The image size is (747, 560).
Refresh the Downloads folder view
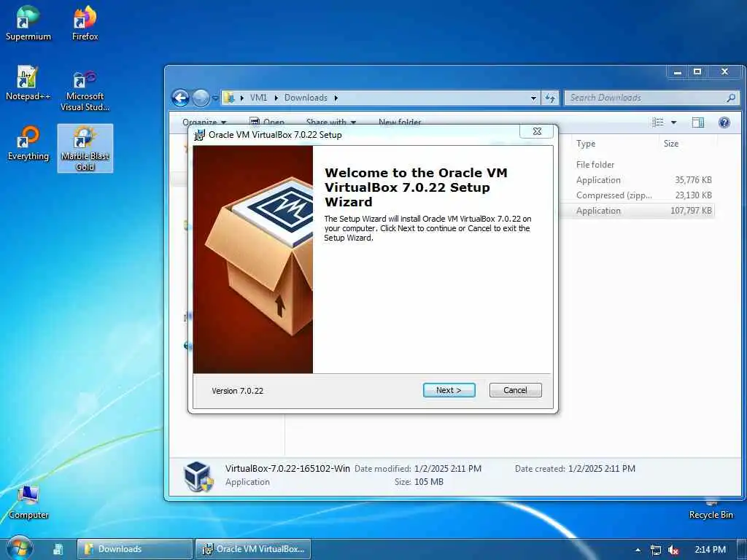[550, 98]
